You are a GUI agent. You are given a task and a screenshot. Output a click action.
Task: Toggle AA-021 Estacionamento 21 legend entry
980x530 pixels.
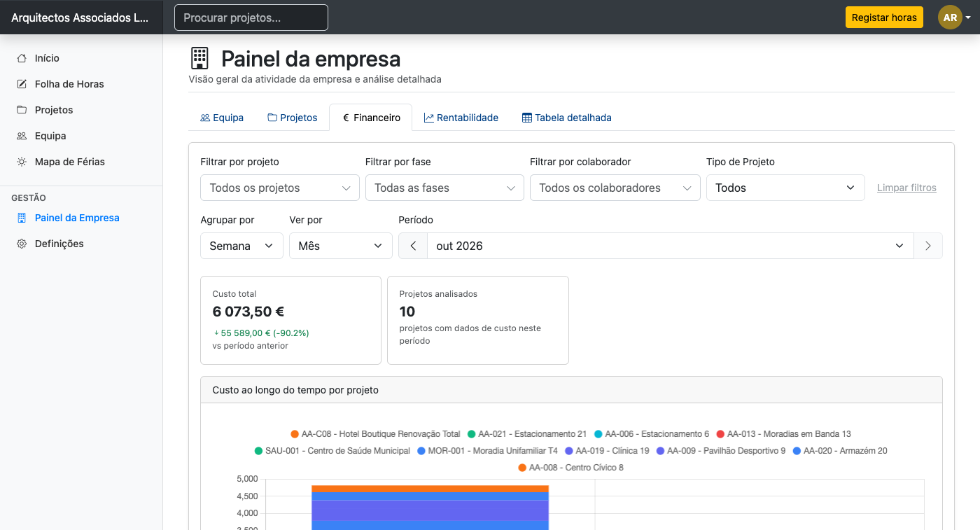click(x=527, y=434)
